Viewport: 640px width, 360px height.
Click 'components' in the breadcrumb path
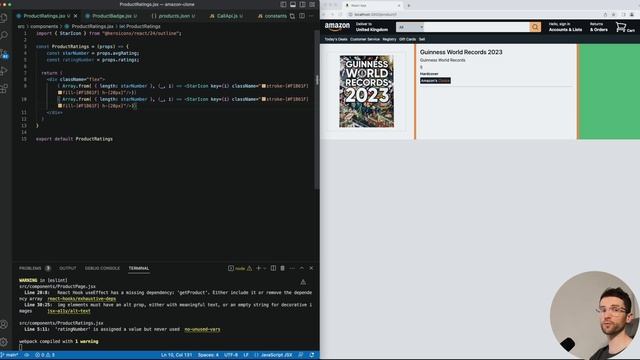(44, 27)
